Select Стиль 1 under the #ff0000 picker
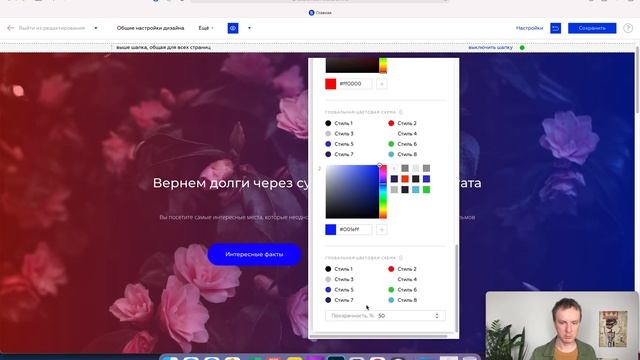Image resolution: width=640 pixels, height=360 pixels. click(339, 123)
